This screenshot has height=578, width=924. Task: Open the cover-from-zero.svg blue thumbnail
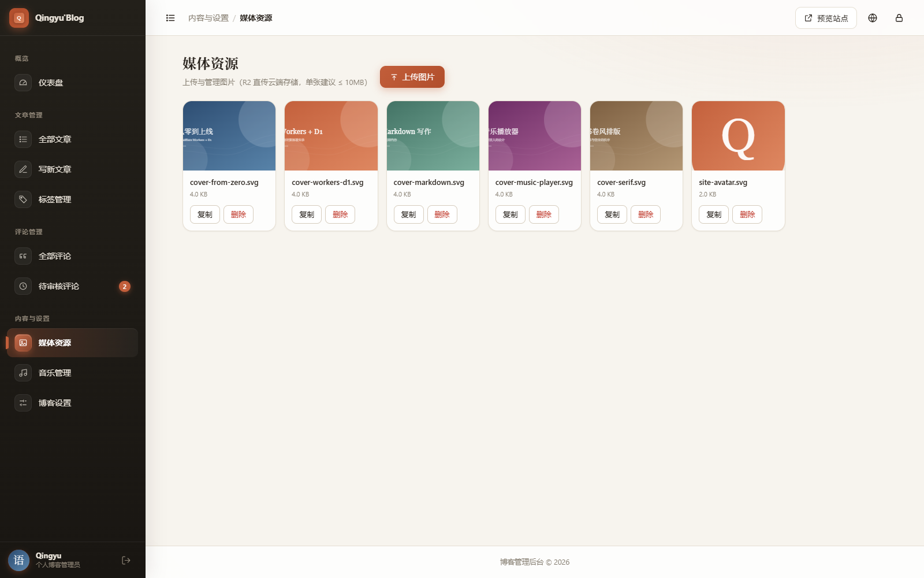(229, 136)
